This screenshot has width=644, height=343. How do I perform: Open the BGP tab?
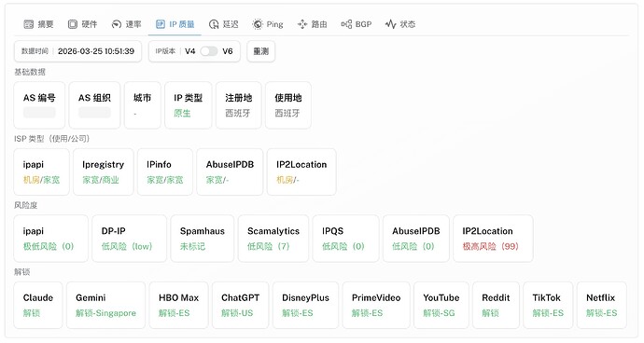pyautogui.click(x=357, y=24)
